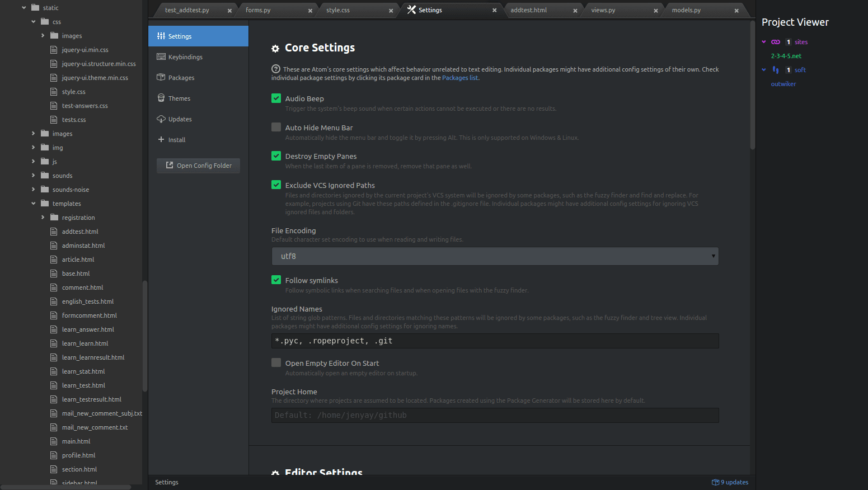Switch to the views.py tab
The width and height of the screenshot is (868, 490).
603,10
